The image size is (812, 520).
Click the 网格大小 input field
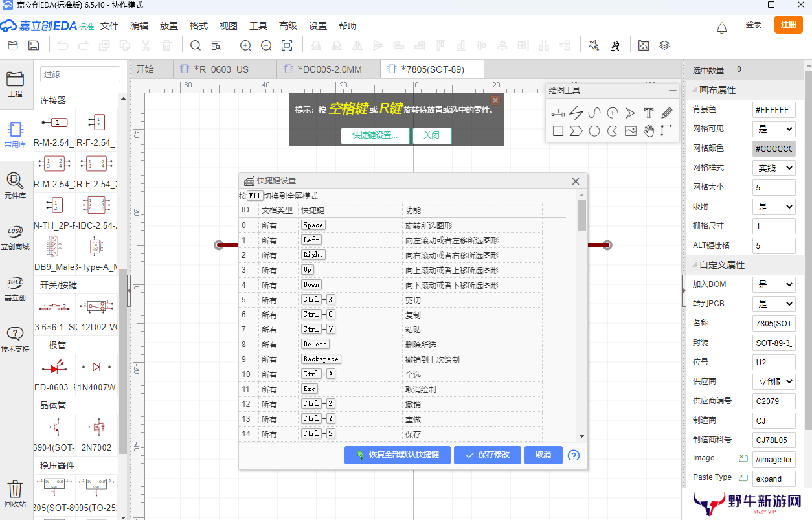(x=774, y=187)
